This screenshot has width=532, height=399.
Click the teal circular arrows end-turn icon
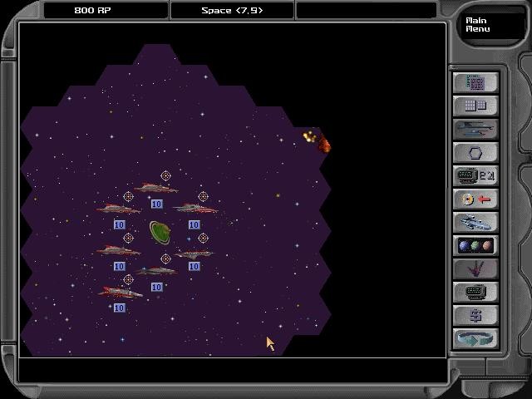pyautogui.click(x=475, y=339)
